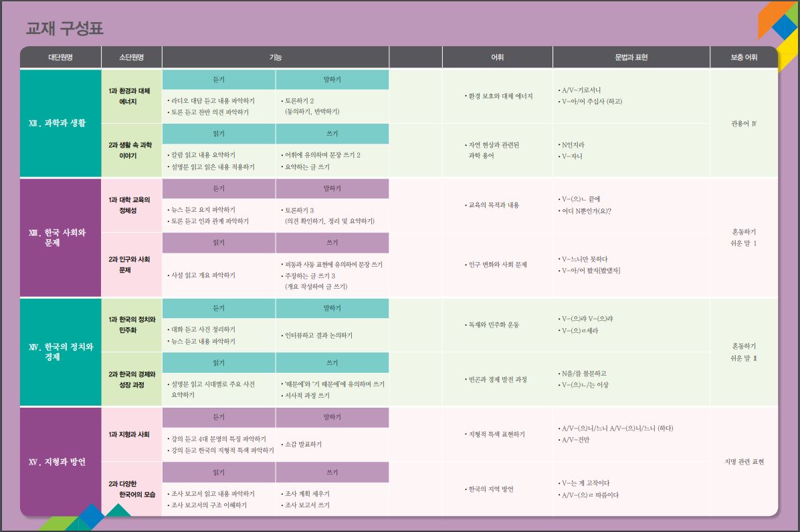Click the "관용어 IV" supplementary vocabulary cell
800x532 pixels.
click(744, 124)
